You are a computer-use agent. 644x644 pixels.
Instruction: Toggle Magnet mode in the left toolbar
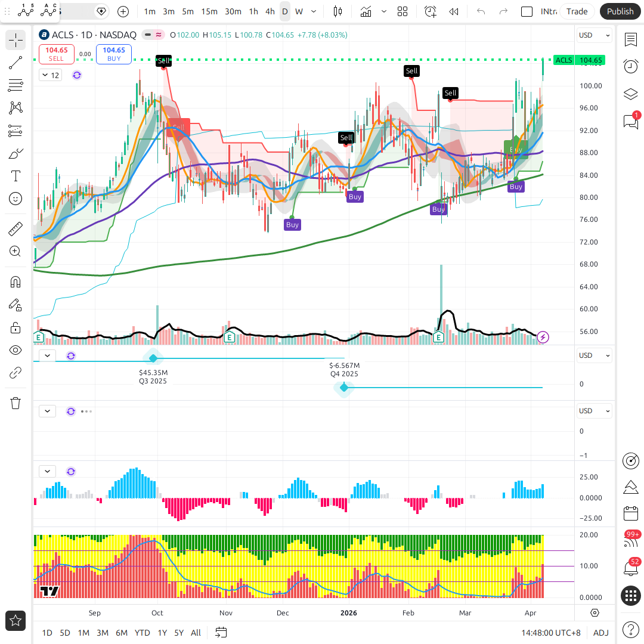(x=16, y=282)
